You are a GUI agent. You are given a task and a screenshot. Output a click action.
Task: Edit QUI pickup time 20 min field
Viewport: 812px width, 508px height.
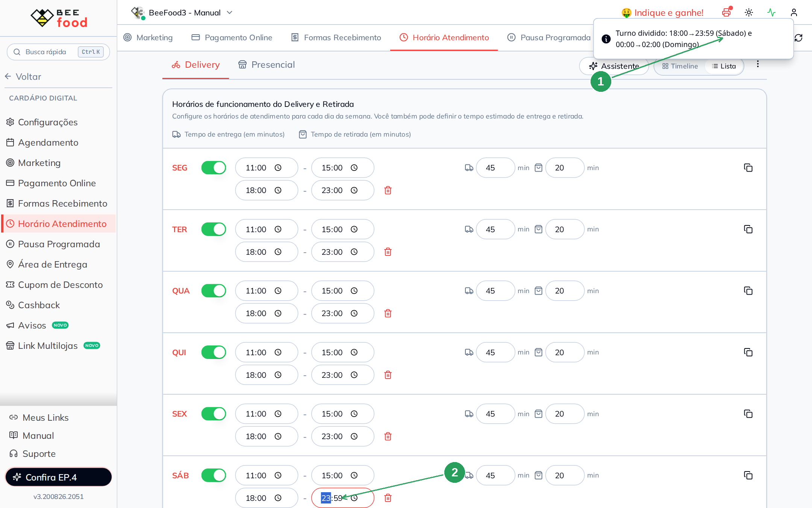point(565,352)
